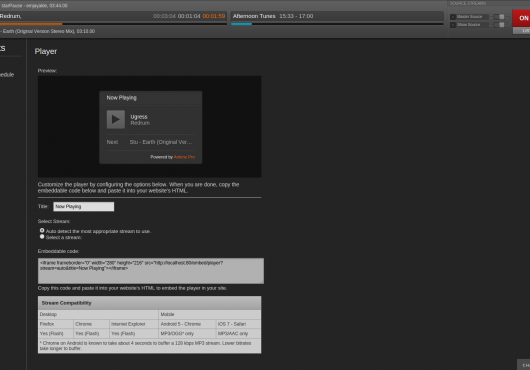Click the grey time value 00:03:04

(x=164, y=16)
